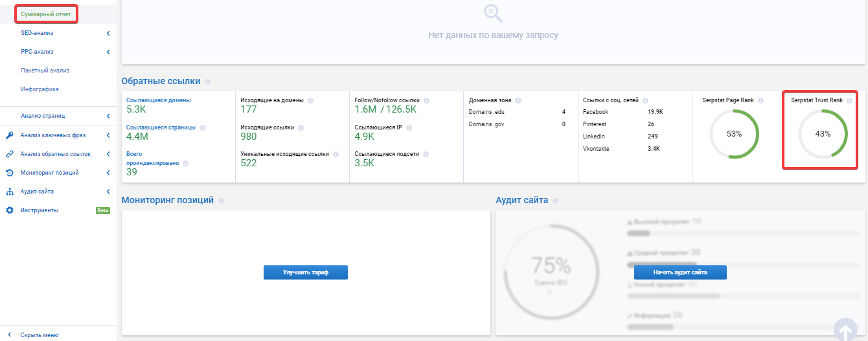868x341 pixels.
Task: Expand the Анализ ключевых фраз chevron
Action: [108, 135]
